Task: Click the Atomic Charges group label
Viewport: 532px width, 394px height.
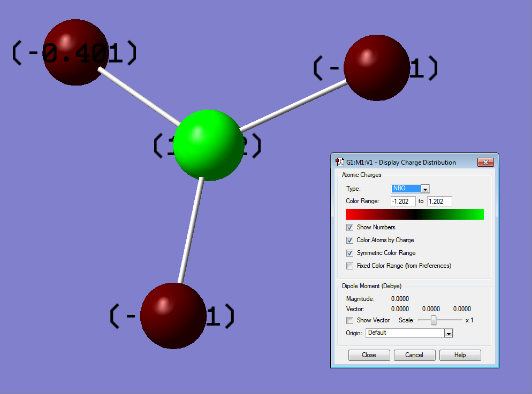Action: [x=361, y=175]
